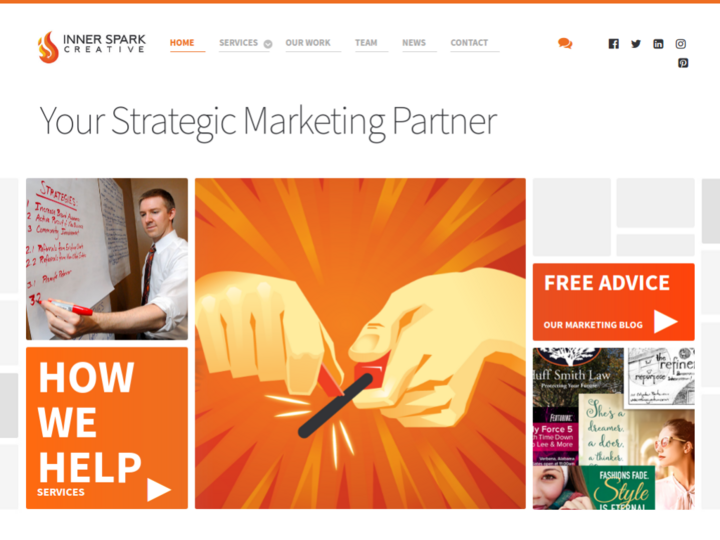Click the play arrow on Free Advice tile

(x=665, y=321)
